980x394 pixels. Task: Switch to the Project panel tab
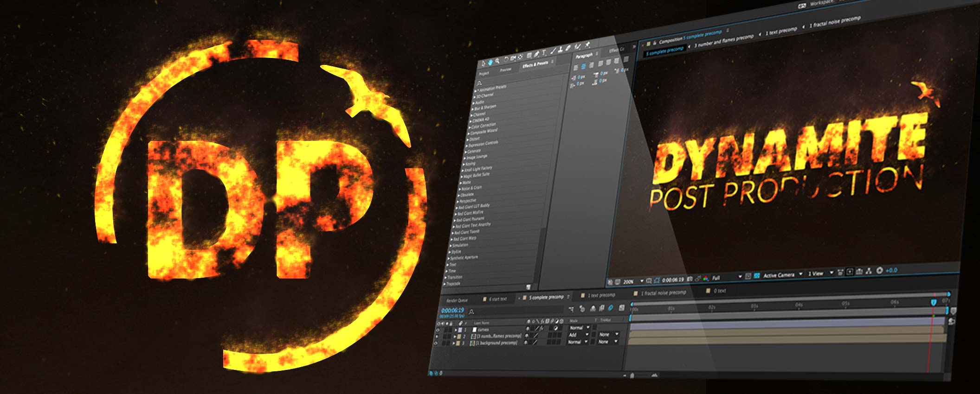pos(484,73)
